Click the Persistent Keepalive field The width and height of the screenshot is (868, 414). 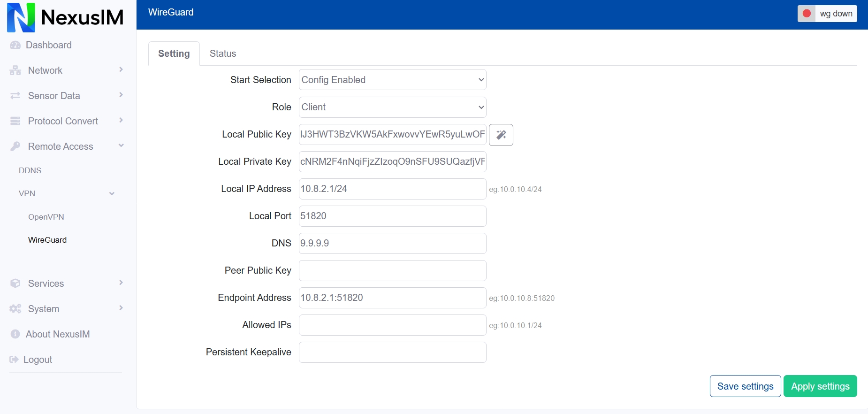click(x=393, y=352)
